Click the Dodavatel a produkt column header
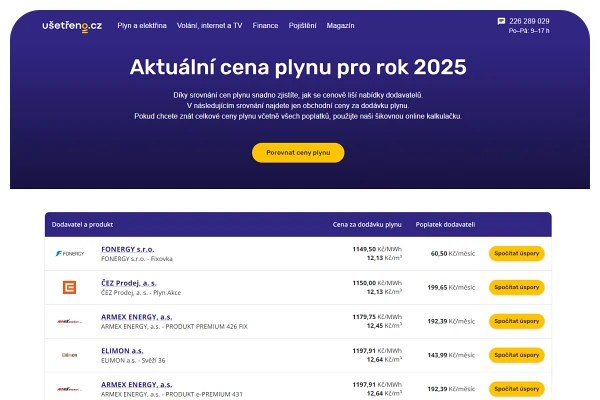Viewport: 600px width, 400px height. 82,225
